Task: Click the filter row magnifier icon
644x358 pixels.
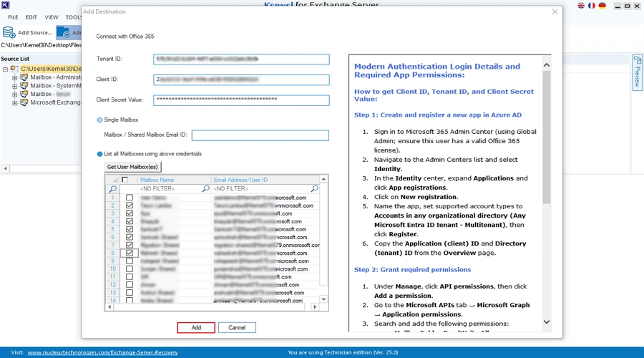Action: (112, 188)
